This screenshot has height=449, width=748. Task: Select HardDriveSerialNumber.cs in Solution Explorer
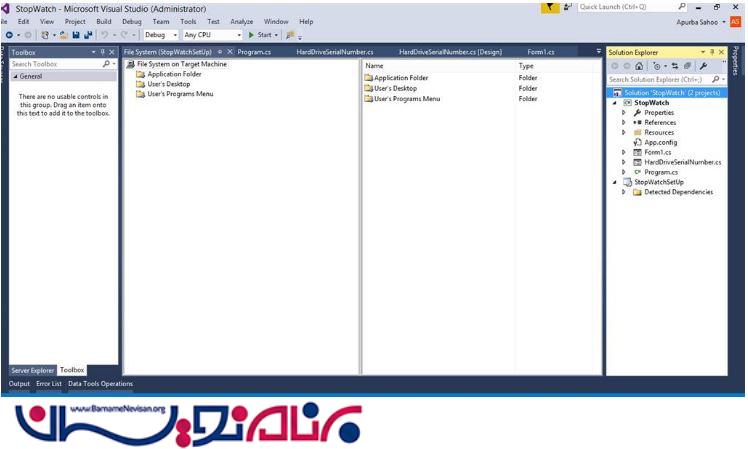pos(683,162)
